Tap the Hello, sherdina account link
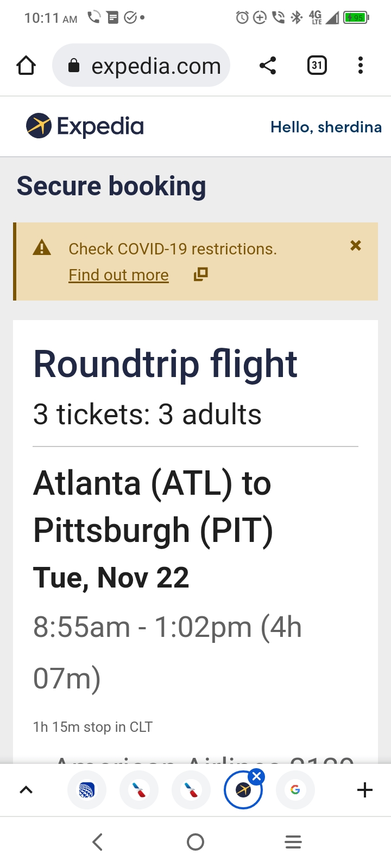The image size is (391, 868). pyautogui.click(x=326, y=127)
